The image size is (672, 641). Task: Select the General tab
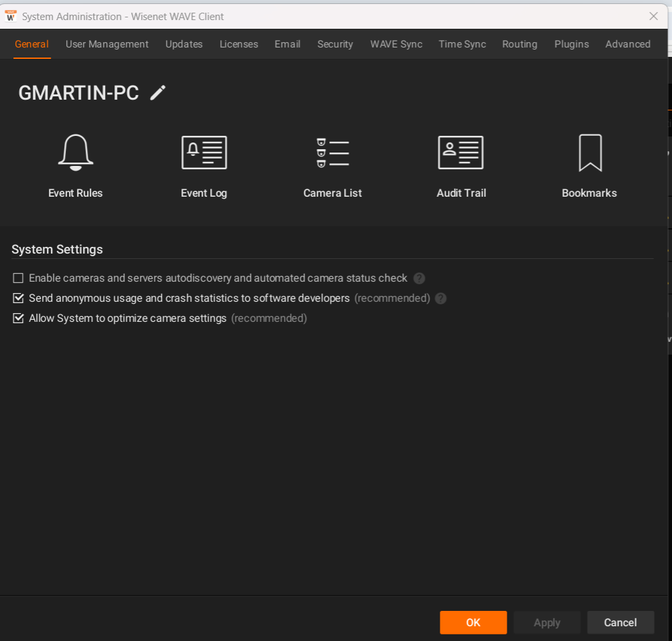[x=31, y=44]
